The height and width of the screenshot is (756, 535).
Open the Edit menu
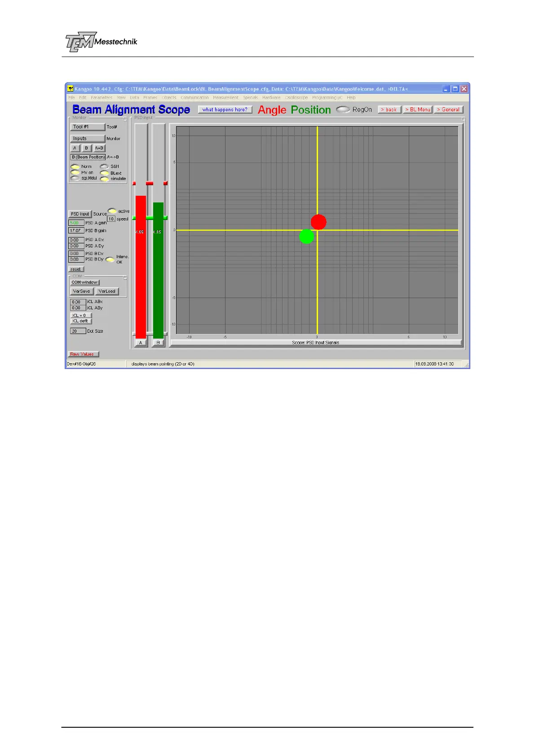point(83,97)
